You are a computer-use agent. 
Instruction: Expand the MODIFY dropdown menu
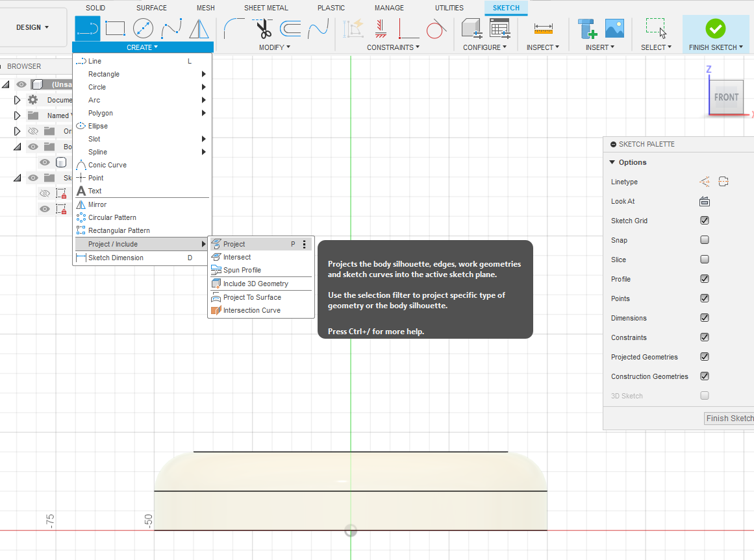pos(274,47)
